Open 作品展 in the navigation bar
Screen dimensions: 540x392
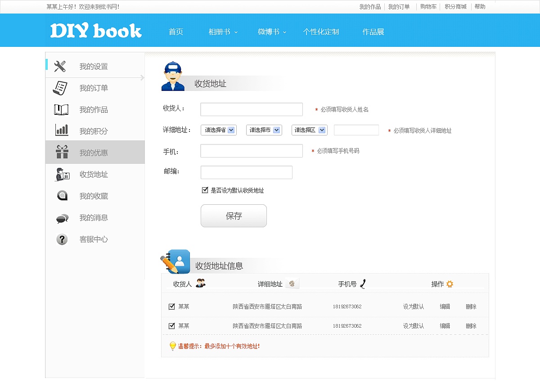pos(373,32)
